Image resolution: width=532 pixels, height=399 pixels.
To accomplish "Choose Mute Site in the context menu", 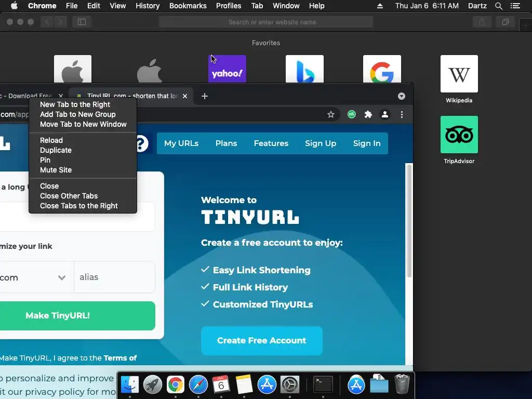I will [83, 170].
